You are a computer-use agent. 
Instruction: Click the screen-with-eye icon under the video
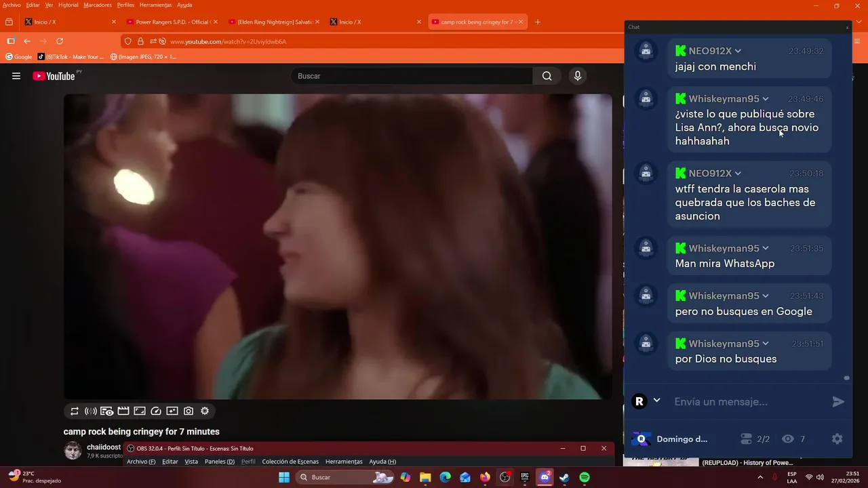pyautogui.click(x=107, y=411)
